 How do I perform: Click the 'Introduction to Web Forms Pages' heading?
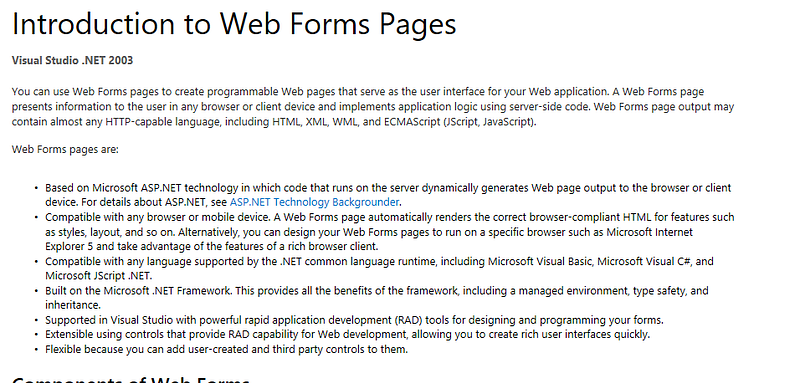tap(234, 24)
